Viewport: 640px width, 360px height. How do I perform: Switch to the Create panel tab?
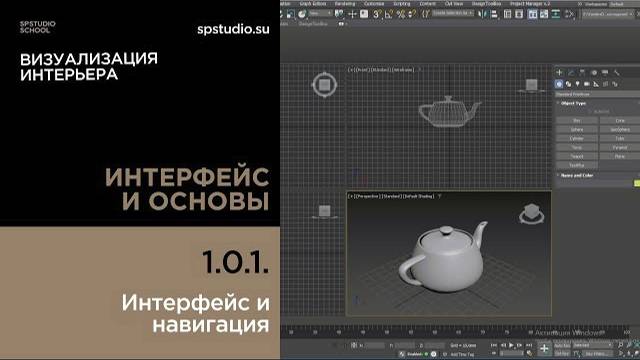[559, 72]
